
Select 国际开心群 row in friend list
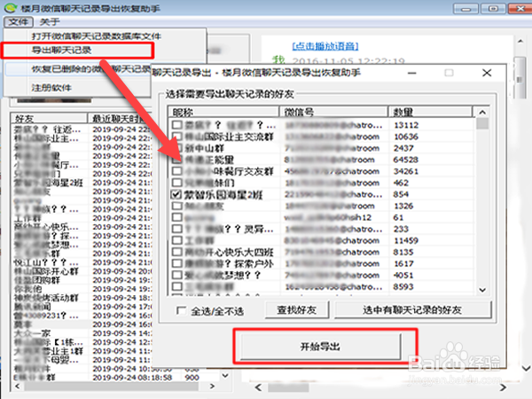[x=46, y=271]
